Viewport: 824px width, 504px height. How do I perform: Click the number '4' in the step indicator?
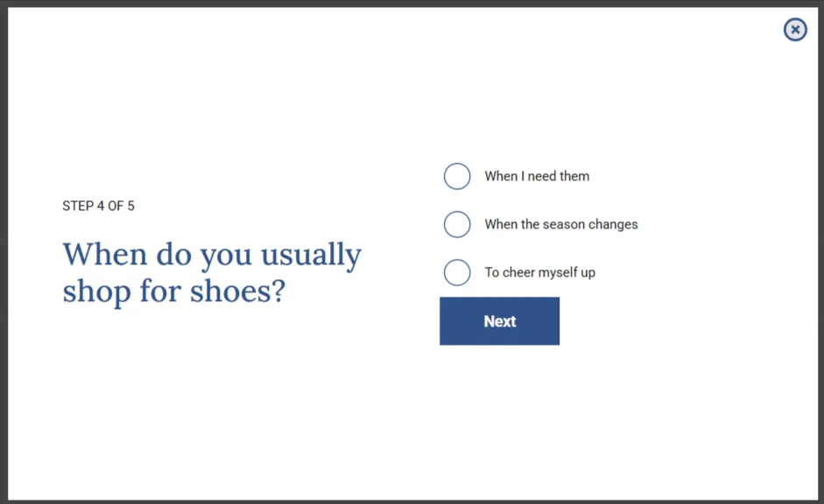[x=101, y=206]
